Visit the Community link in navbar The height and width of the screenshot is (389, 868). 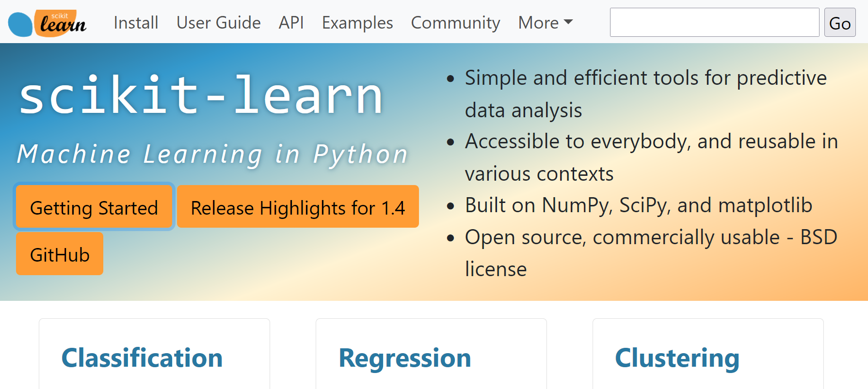455,23
